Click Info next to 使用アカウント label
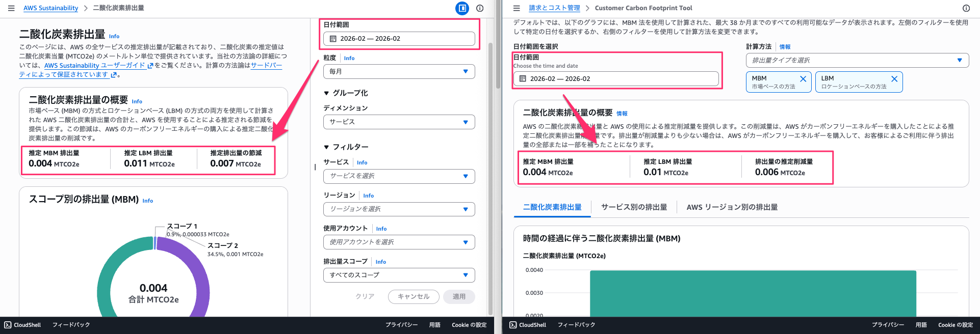 click(x=381, y=229)
